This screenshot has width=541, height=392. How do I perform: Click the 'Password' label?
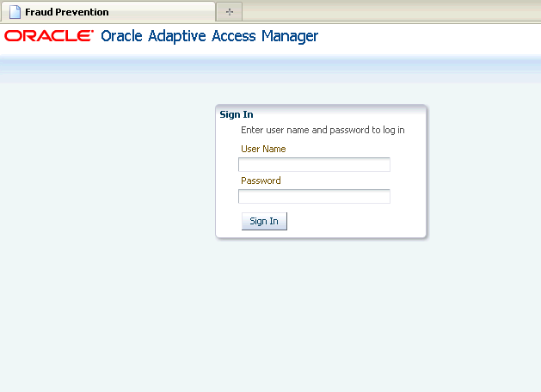pyautogui.click(x=261, y=181)
